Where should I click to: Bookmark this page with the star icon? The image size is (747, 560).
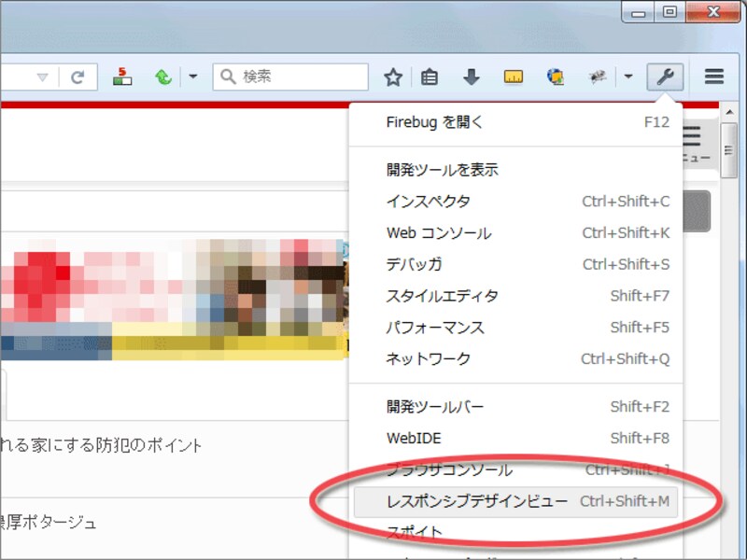(x=393, y=77)
